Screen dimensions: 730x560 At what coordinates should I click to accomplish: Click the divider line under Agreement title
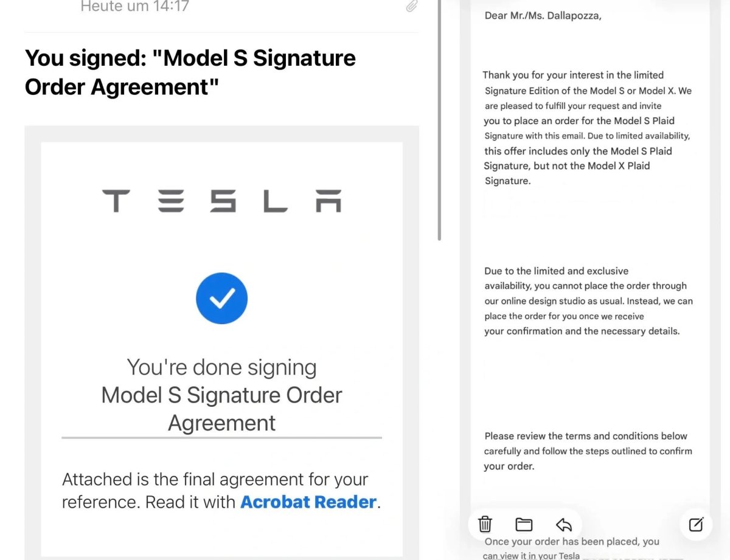click(221, 437)
